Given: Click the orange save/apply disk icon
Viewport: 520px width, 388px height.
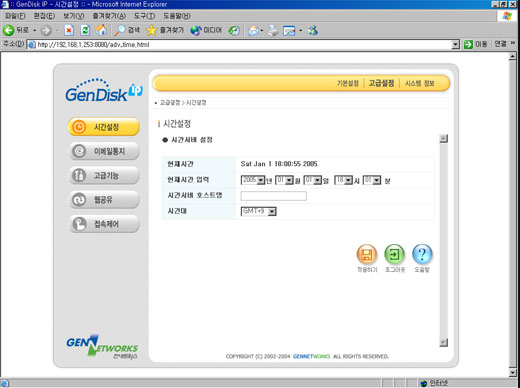Looking at the screenshot, I should click(x=367, y=254).
